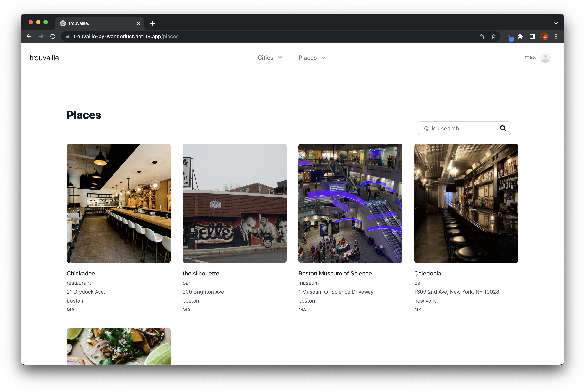Click the silhouette place name

(x=201, y=273)
